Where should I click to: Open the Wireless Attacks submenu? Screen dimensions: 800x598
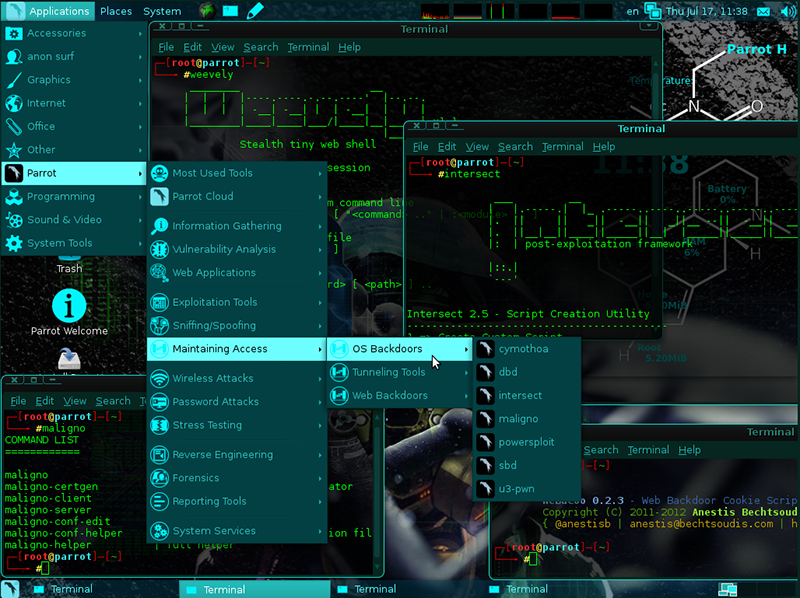pos(212,379)
